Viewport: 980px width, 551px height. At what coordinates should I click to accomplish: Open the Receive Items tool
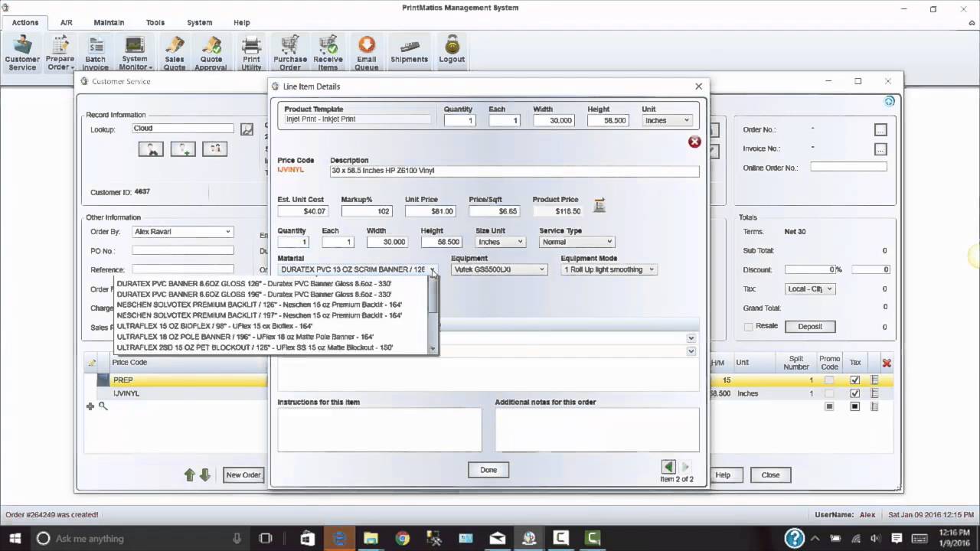328,53
